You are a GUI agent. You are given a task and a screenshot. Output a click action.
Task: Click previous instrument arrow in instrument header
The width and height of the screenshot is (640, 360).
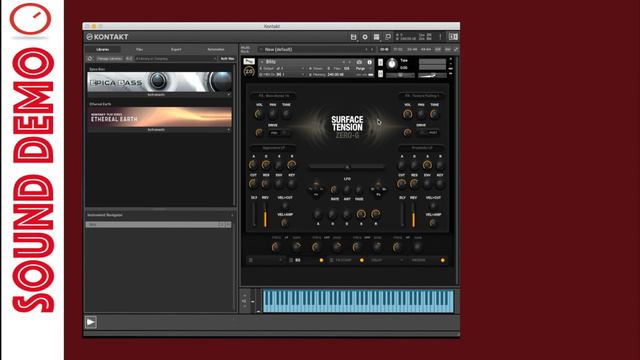click(x=344, y=62)
